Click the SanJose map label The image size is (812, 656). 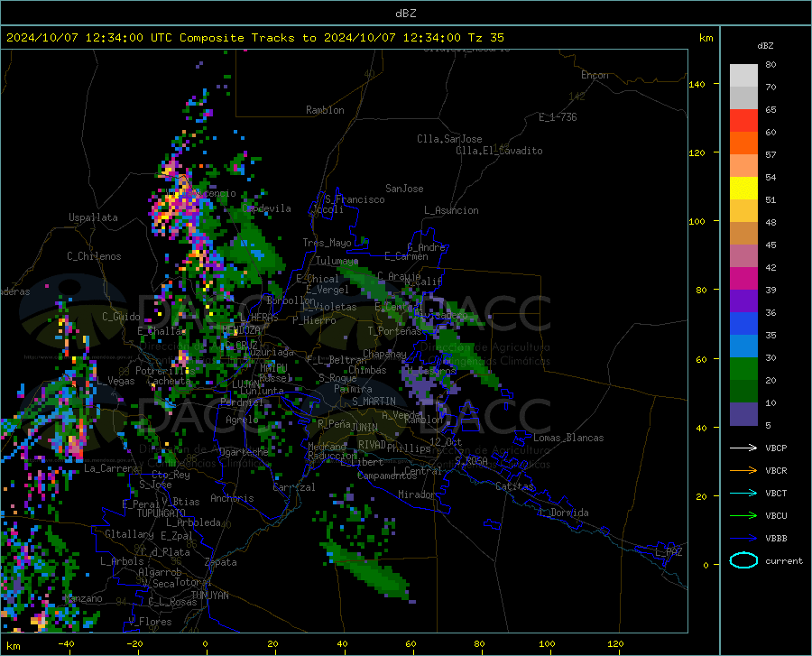click(404, 189)
